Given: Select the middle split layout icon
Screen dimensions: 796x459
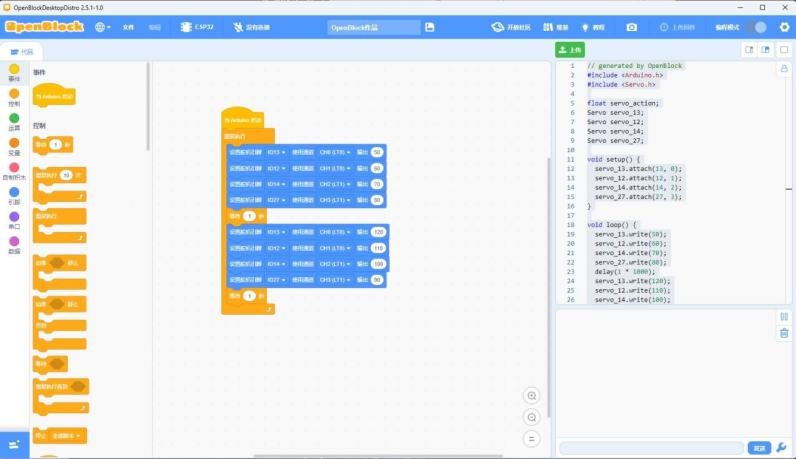Looking at the screenshot, I should (766, 50).
